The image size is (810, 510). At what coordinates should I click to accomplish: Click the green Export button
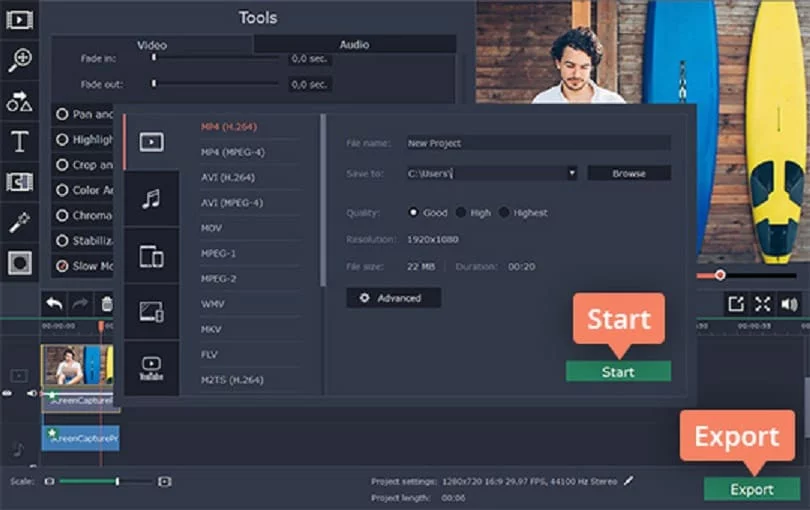point(752,489)
